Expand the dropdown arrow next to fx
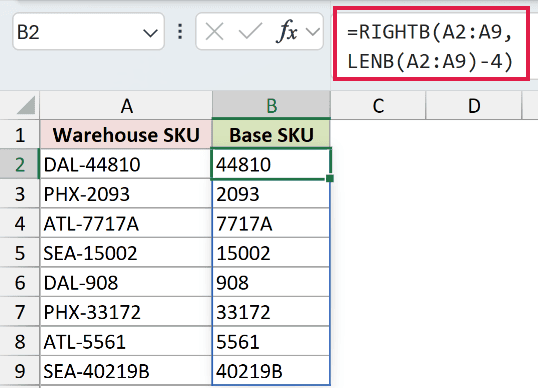This screenshot has width=538, height=388. [313, 32]
